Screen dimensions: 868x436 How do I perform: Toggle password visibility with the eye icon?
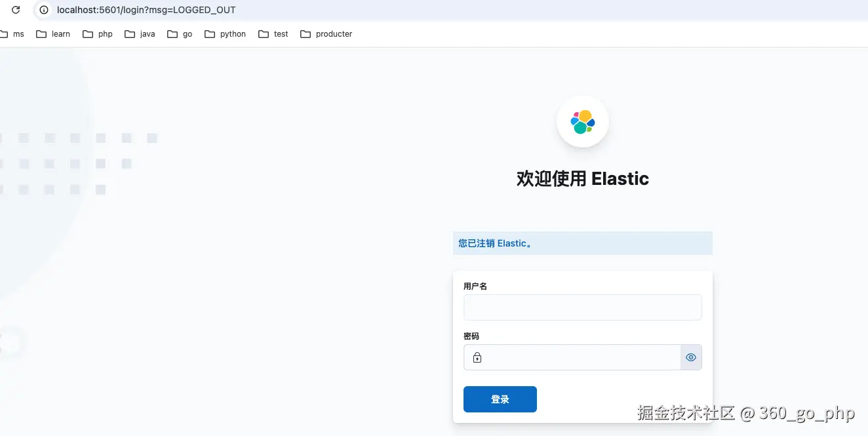[x=691, y=357]
